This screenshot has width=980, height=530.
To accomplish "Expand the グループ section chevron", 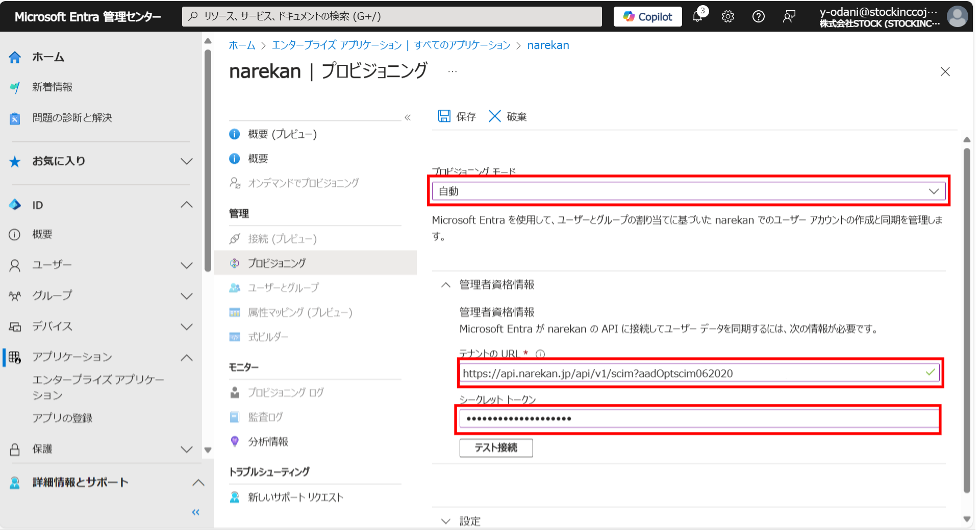I will [187, 296].
